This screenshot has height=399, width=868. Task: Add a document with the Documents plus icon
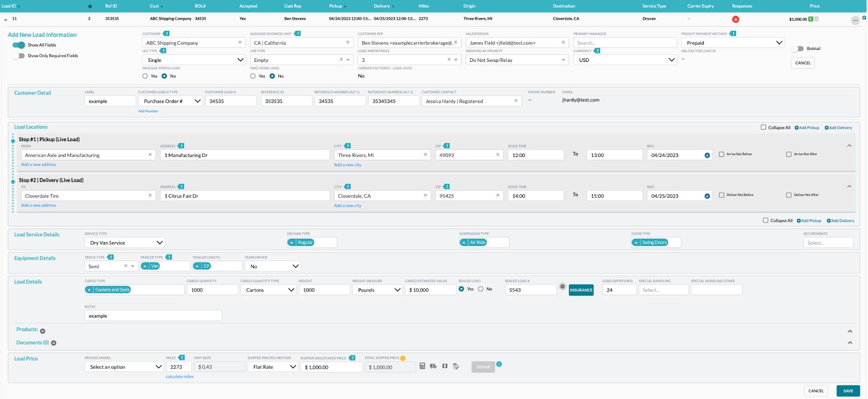pyautogui.click(x=54, y=343)
